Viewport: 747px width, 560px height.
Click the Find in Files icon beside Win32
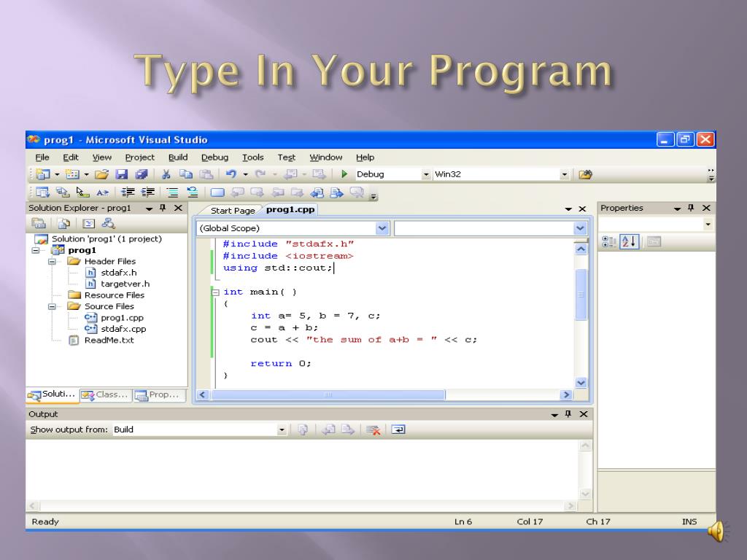point(585,174)
